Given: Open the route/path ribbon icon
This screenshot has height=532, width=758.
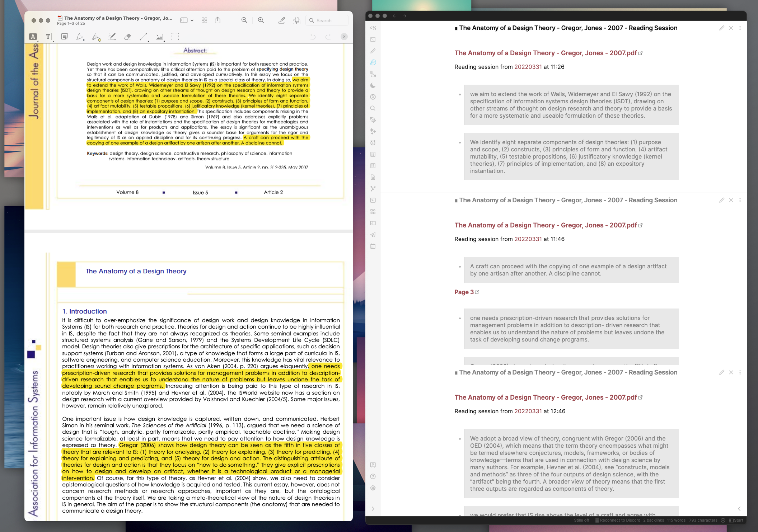Looking at the screenshot, I should click(x=373, y=74).
